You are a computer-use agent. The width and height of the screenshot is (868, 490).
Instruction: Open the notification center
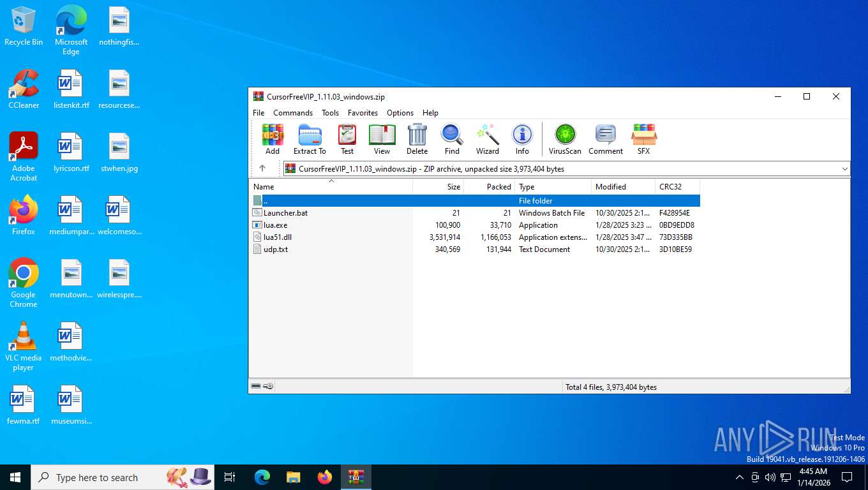tap(847, 477)
